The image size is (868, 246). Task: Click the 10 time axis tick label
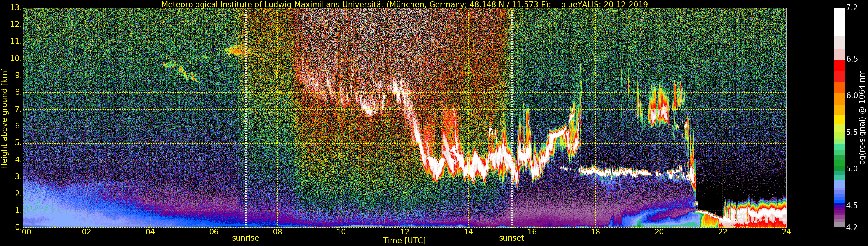341,232
